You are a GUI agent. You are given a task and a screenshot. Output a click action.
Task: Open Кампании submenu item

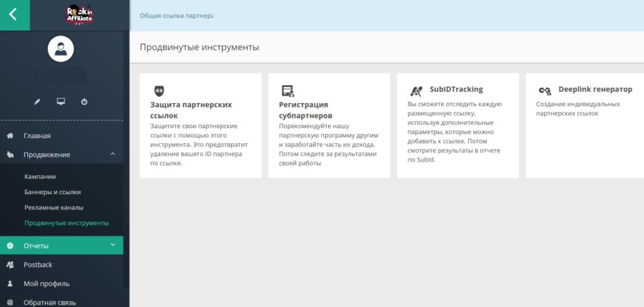(40, 177)
